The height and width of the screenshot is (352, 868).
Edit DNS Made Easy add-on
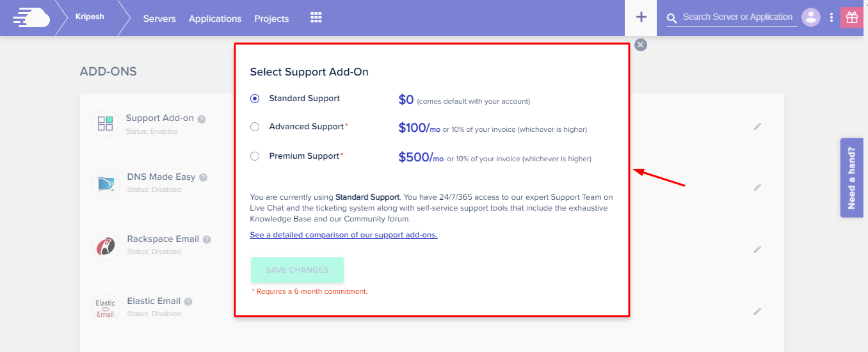point(757,187)
